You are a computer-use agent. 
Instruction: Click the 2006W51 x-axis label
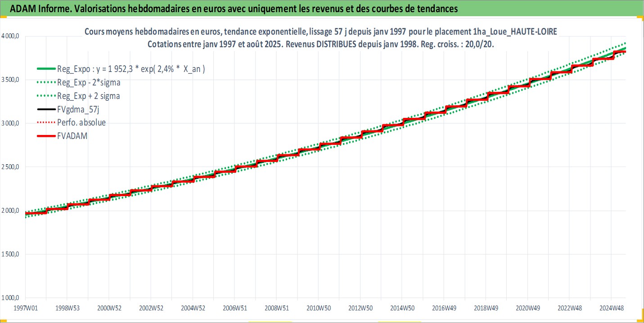234,308
